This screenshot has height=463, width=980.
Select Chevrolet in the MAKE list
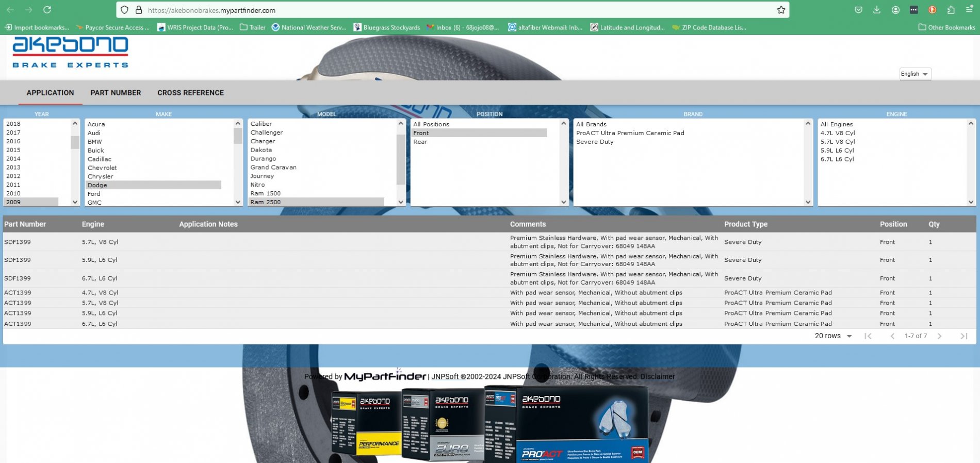click(154, 168)
